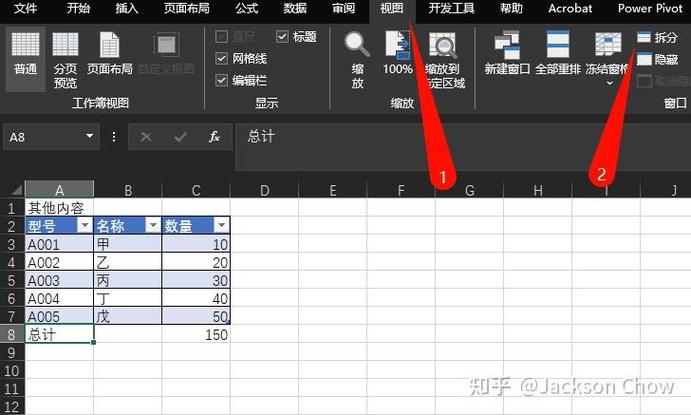Switch to 分页预览 page break preview

point(65,59)
